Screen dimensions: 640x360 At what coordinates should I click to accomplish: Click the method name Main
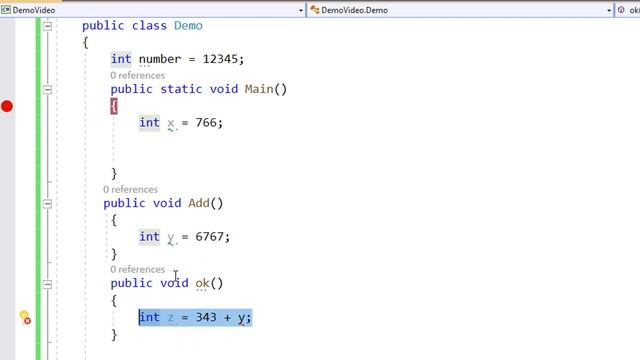pos(259,89)
